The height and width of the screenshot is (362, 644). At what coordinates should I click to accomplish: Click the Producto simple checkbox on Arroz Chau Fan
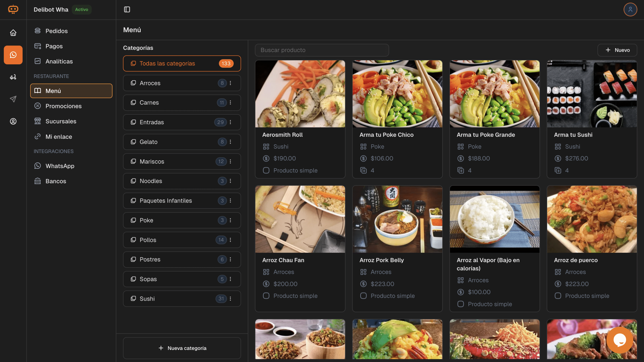(266, 296)
